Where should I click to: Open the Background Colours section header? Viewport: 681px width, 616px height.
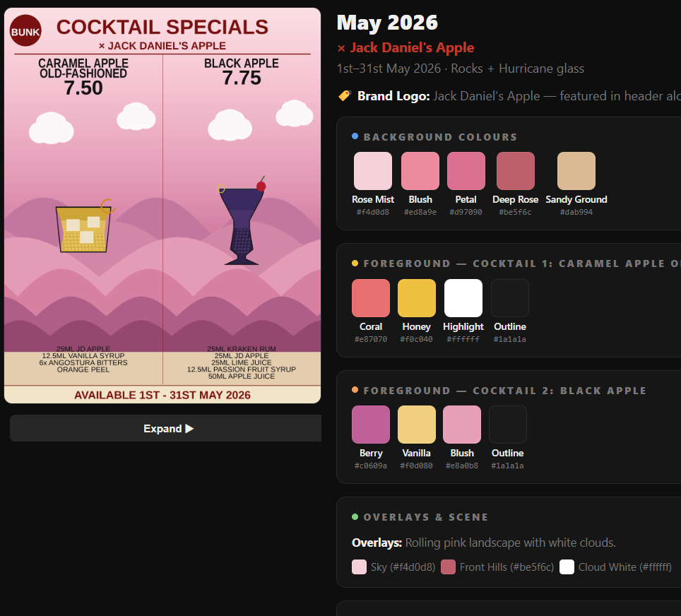click(440, 137)
